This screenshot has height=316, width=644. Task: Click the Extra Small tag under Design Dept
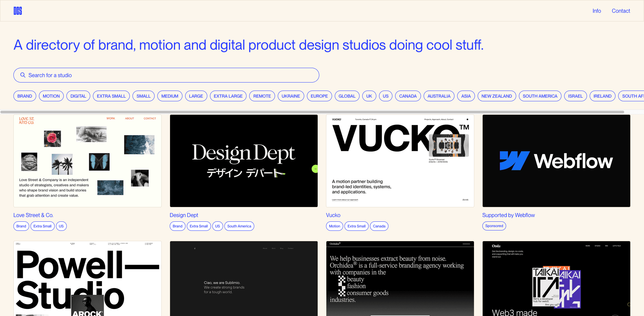pos(199,226)
